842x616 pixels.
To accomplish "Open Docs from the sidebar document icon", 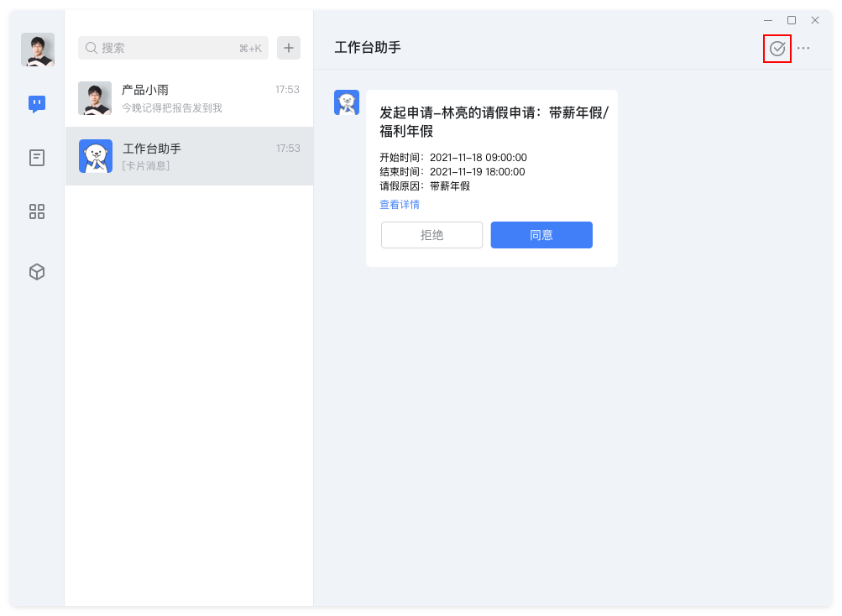I will 36,158.
